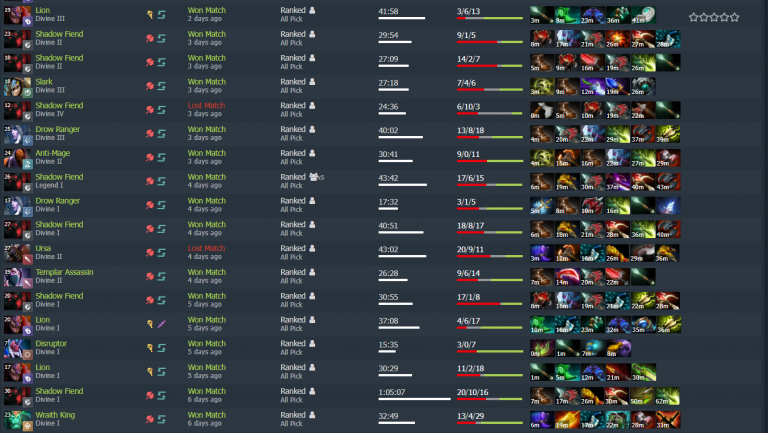The width and height of the screenshot is (768, 433).
Task: Open the Anti-Mage hero link
Action: tap(52, 153)
